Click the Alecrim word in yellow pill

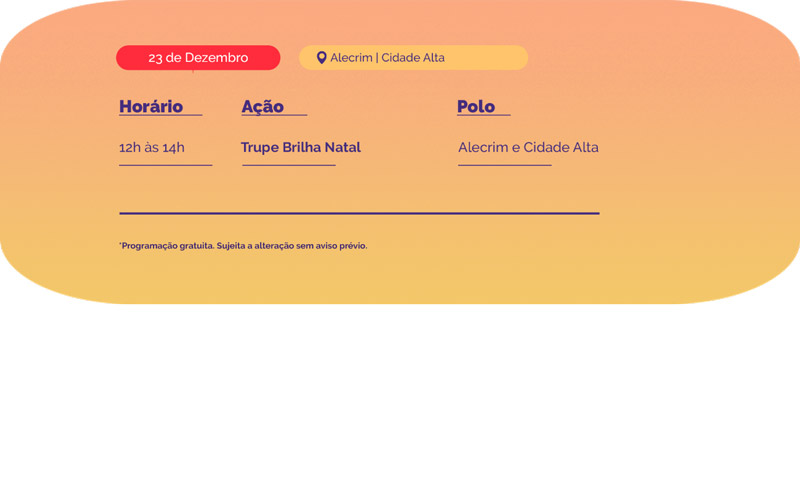coord(351,58)
